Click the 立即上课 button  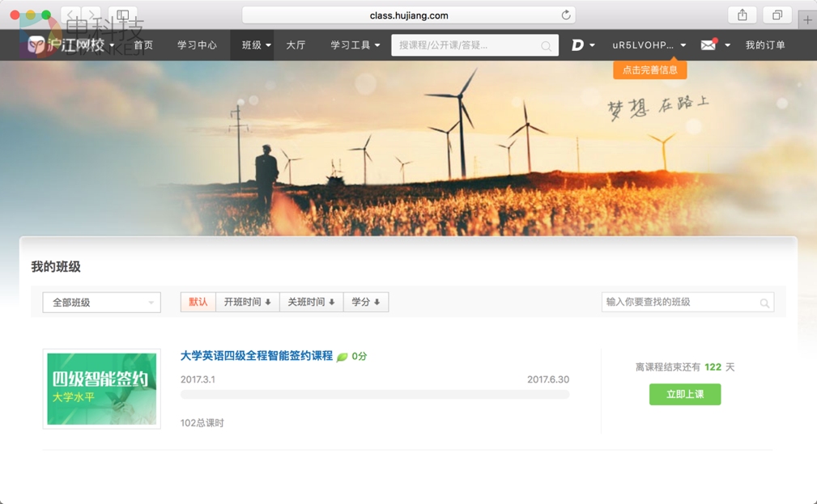[684, 394]
